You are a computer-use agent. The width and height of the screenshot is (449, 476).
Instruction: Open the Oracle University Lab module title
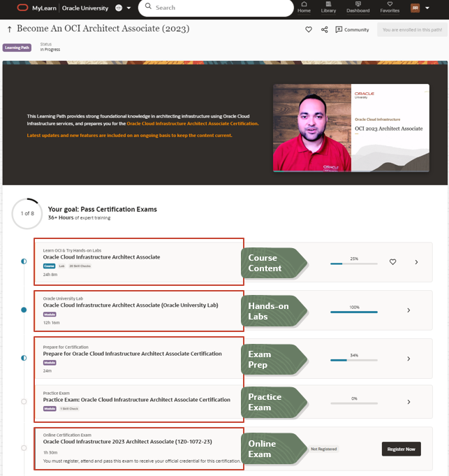click(x=131, y=305)
